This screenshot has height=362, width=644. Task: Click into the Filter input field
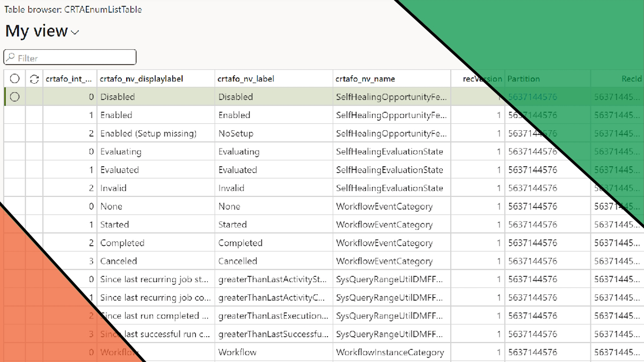(x=75, y=57)
